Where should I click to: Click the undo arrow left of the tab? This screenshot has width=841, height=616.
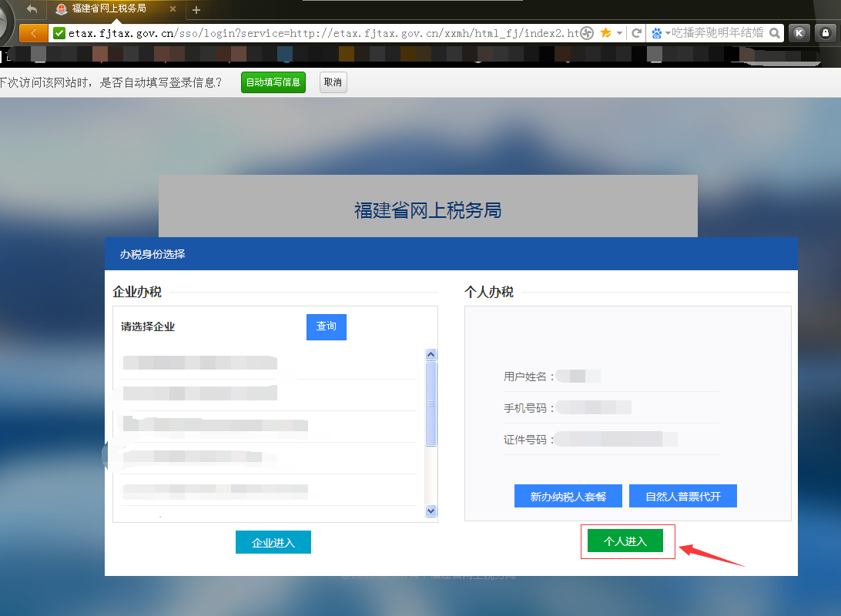click(32, 8)
